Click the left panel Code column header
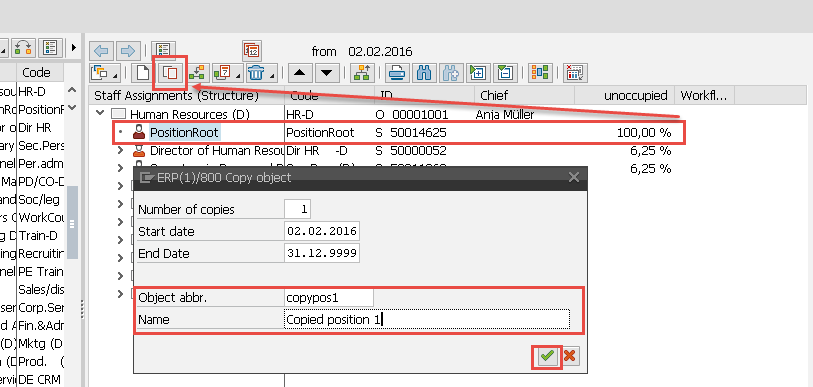Viewport: 813px width, 387px height. 40,73
